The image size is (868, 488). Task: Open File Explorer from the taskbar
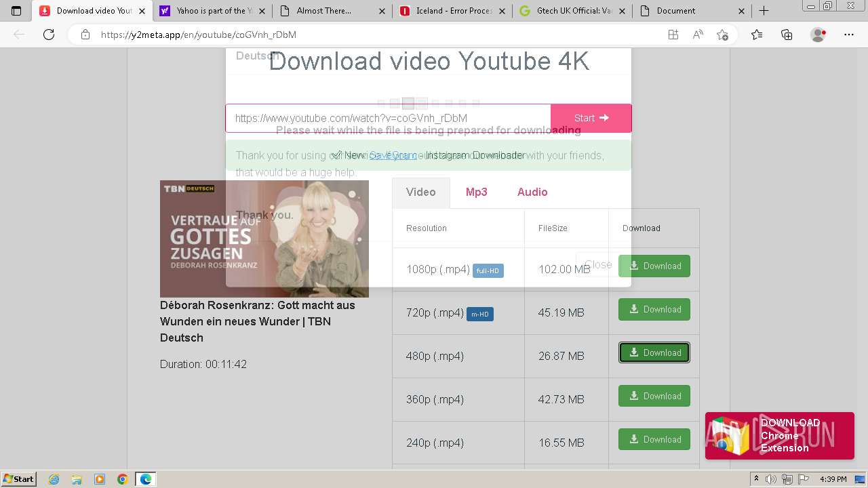click(77, 479)
